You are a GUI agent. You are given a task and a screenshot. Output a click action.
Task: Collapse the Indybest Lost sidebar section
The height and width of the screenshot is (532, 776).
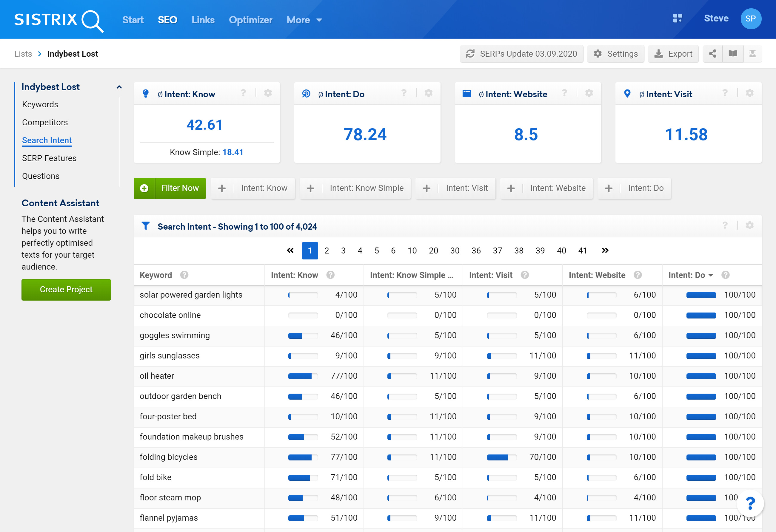119,87
